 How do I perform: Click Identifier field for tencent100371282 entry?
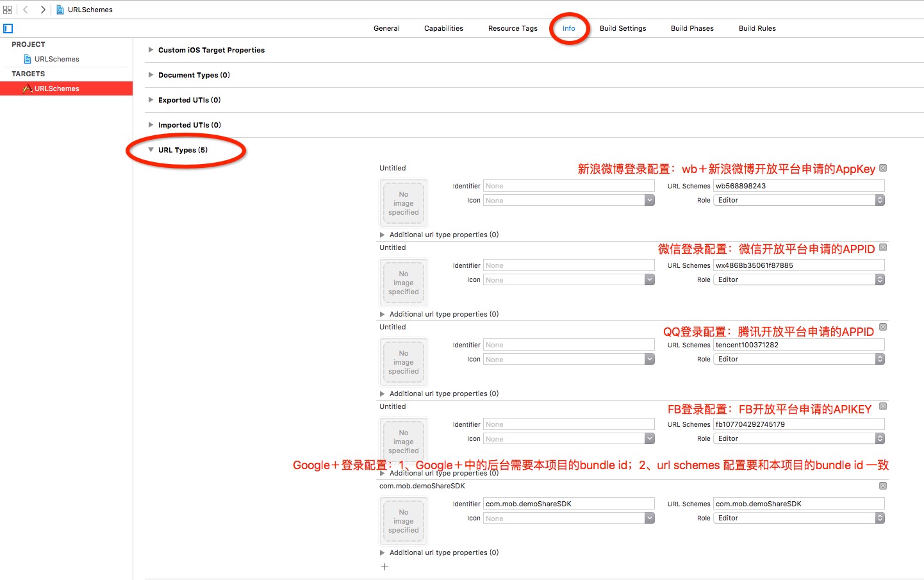click(569, 345)
